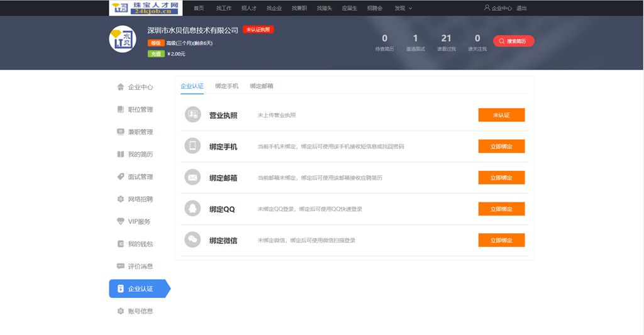644x335 pixels.
Task: Go to 职位管理 in the sidebar
Action: pyautogui.click(x=140, y=109)
